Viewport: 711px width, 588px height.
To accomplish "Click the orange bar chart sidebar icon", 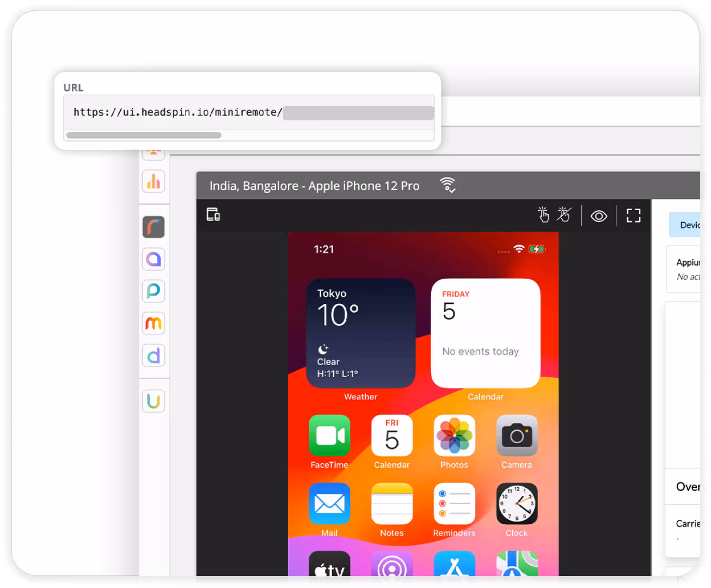I will click(x=154, y=181).
